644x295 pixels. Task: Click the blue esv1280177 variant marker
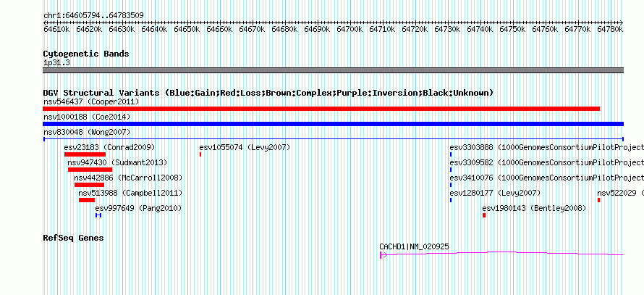451,200
